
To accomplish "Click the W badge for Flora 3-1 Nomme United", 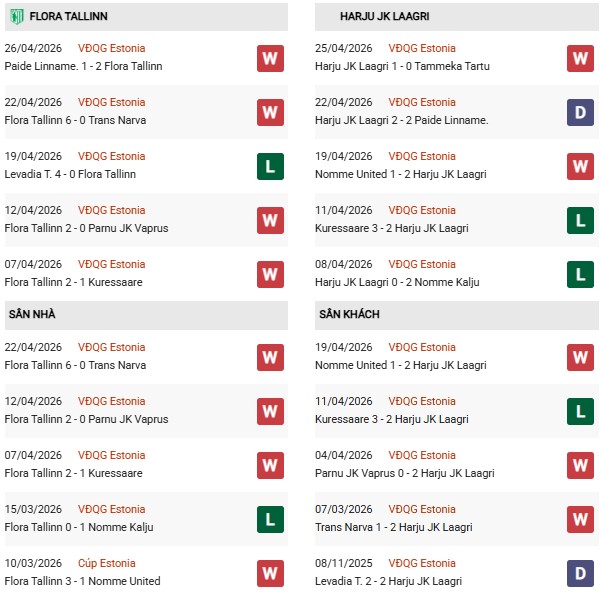I will click(269, 573).
